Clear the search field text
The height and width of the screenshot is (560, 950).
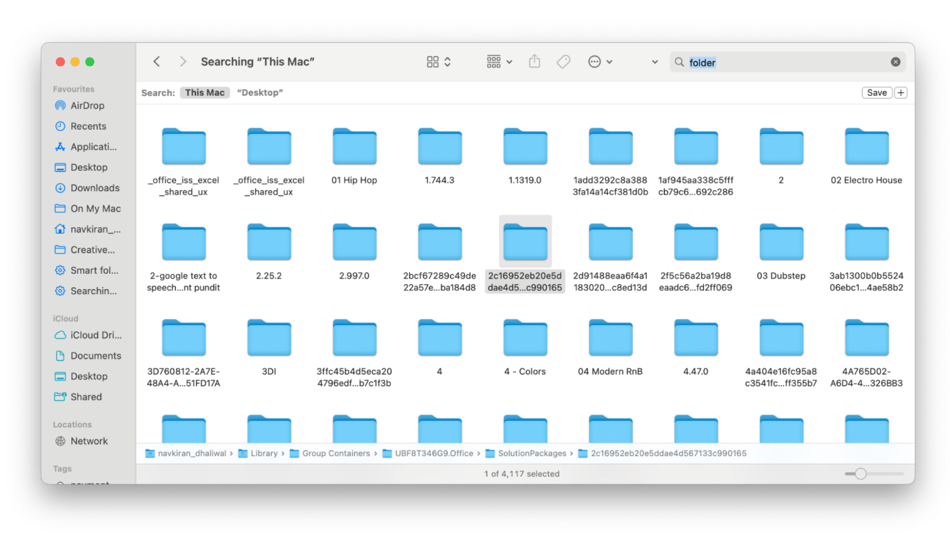click(895, 62)
